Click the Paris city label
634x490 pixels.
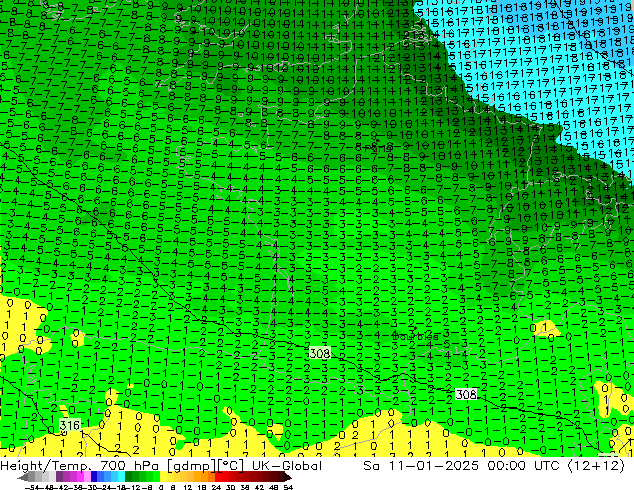pos(378,148)
